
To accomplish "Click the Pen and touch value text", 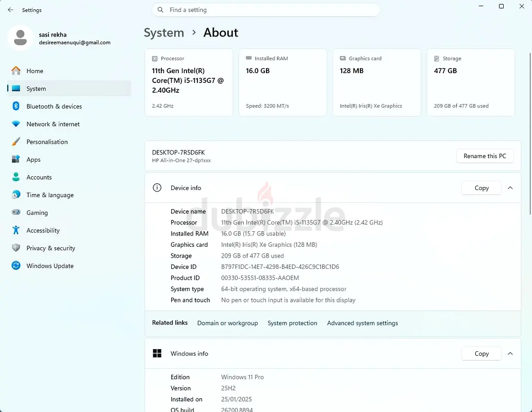I will [x=288, y=300].
